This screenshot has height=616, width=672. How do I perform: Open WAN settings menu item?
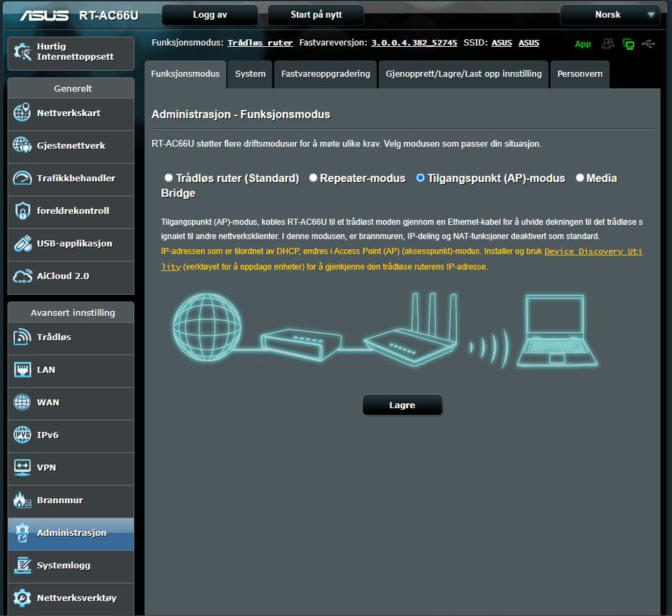(71, 402)
